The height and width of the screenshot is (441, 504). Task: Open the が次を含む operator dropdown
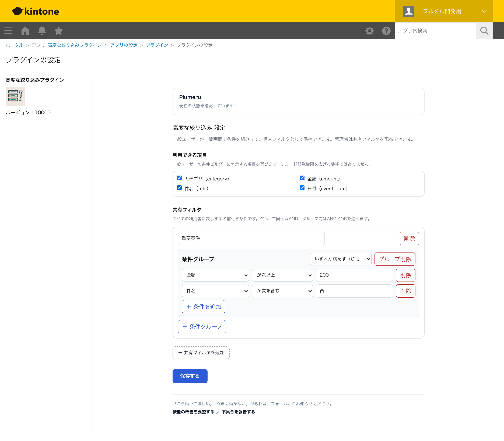(x=282, y=291)
